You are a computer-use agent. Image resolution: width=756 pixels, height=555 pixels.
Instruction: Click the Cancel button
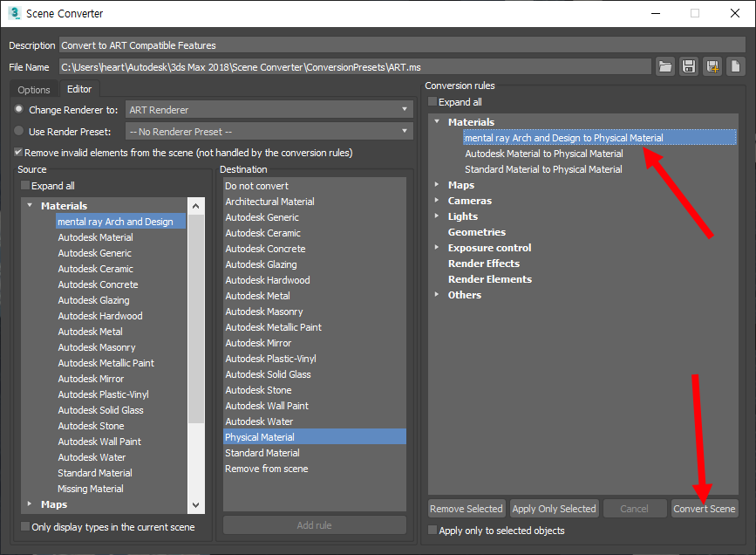[x=634, y=509]
